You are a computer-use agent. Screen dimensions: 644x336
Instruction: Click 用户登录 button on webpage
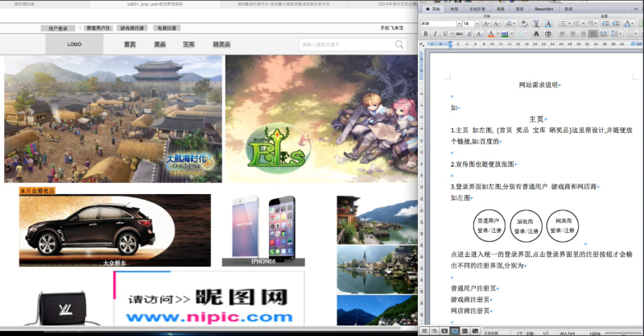(x=58, y=28)
